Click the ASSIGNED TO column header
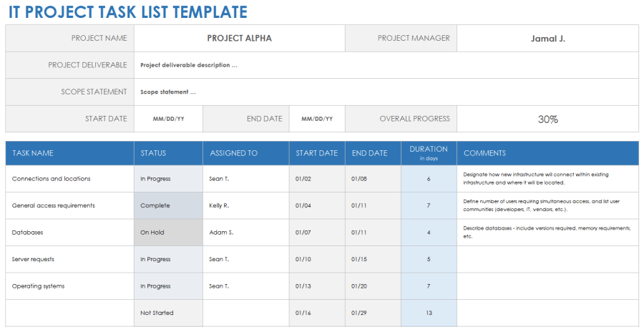This screenshot has width=644, height=327. [245, 153]
